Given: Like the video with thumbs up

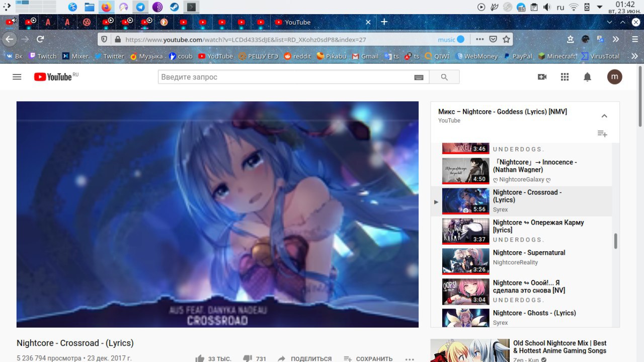Looking at the screenshot, I should (x=200, y=359).
